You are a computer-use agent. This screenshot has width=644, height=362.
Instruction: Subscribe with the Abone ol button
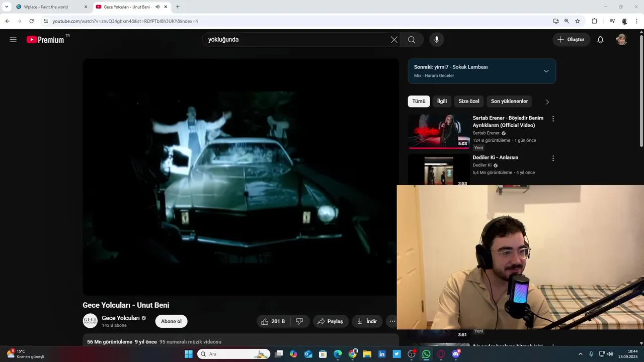(171, 321)
